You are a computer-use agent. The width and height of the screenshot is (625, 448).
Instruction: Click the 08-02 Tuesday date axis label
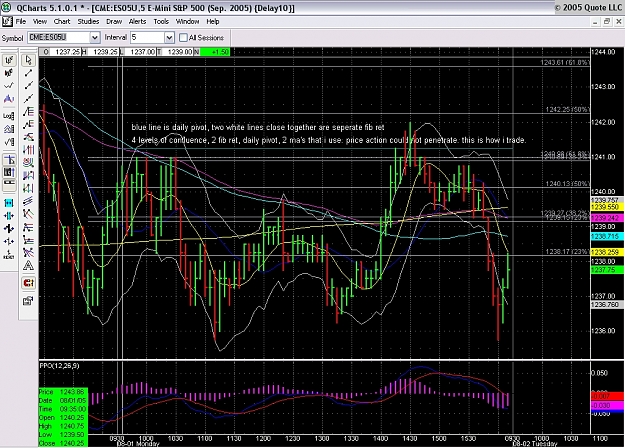pos(534,444)
